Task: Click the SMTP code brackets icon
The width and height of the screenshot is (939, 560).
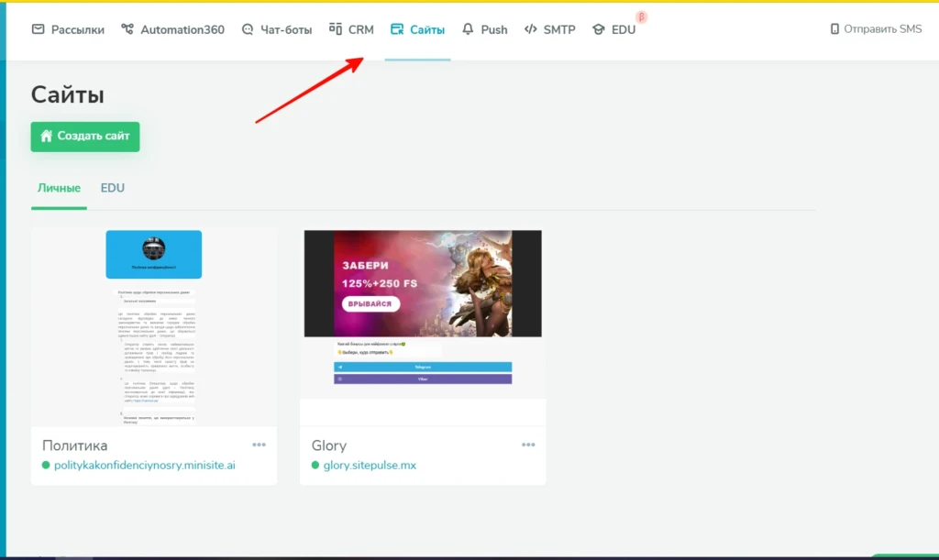Action: (x=531, y=29)
